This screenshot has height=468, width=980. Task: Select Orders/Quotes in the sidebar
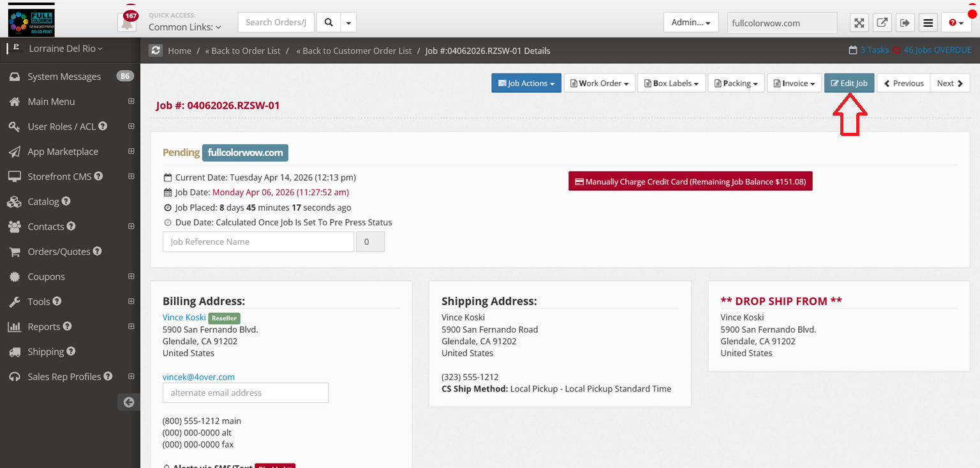click(x=59, y=252)
